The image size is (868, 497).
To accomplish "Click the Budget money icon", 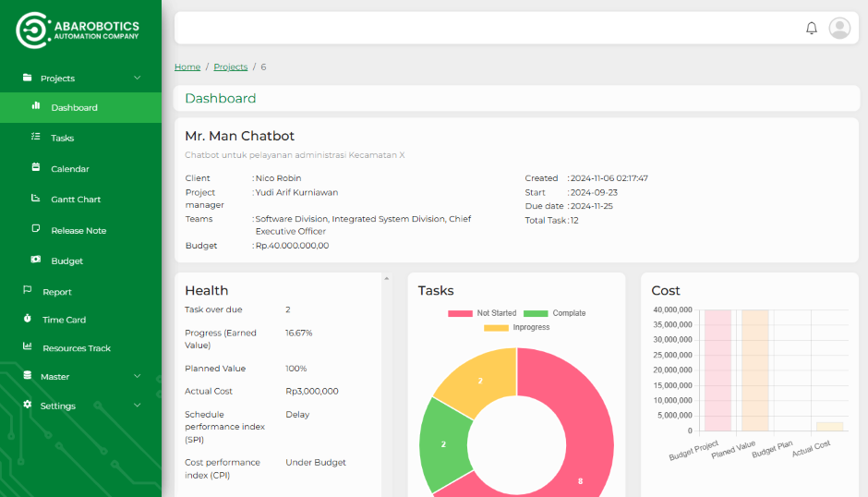I will click(x=36, y=260).
